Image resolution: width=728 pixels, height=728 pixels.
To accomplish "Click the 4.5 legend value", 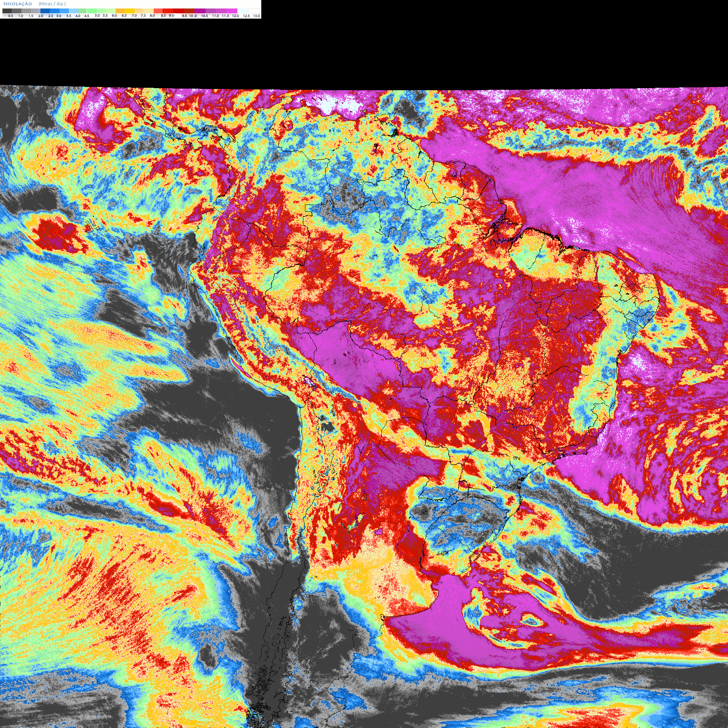I will pyautogui.click(x=87, y=16).
